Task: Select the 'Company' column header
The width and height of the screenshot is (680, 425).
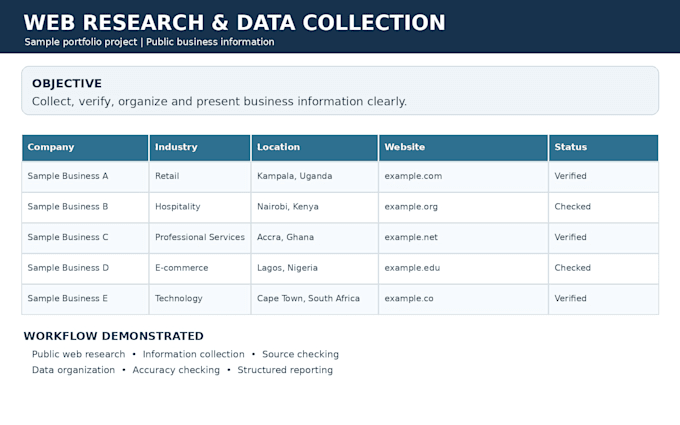Action: point(85,147)
